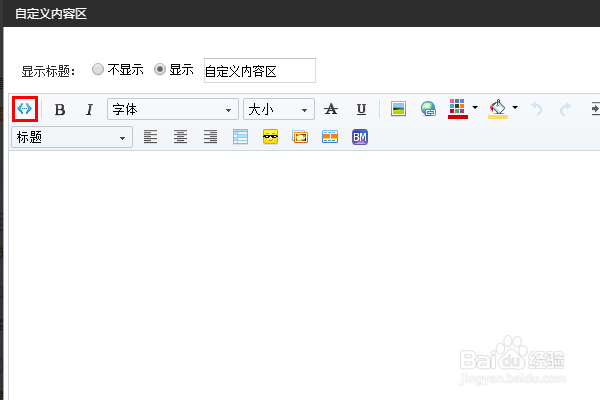Open the text color palette arrow
The image size is (600, 400).
[475, 108]
